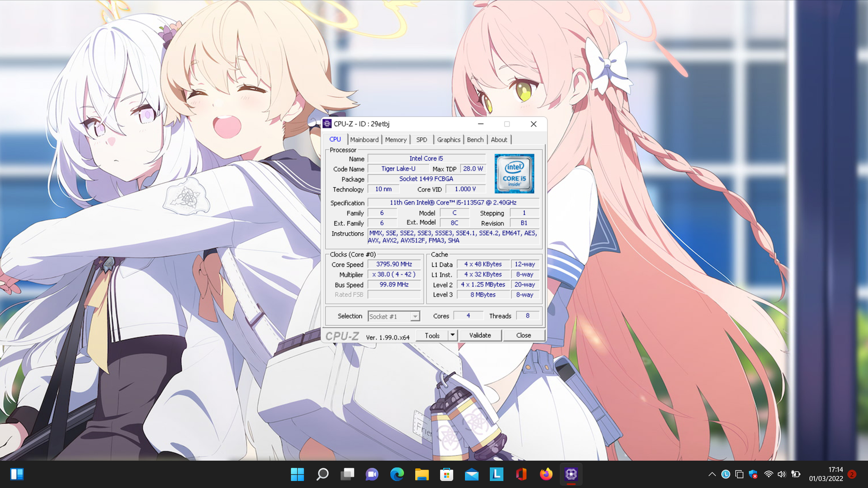Click the Core Speed 3795.90 MHz value

[x=394, y=264]
